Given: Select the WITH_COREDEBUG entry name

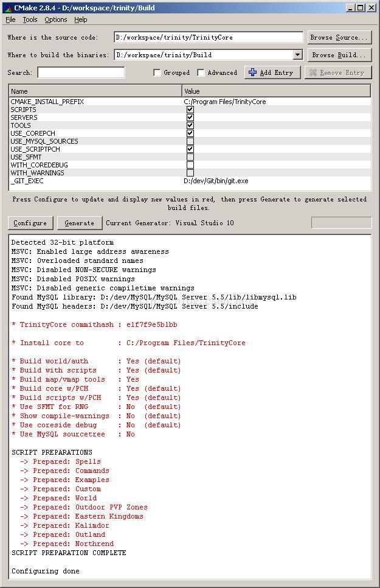Looking at the screenshot, I should click(40, 164).
